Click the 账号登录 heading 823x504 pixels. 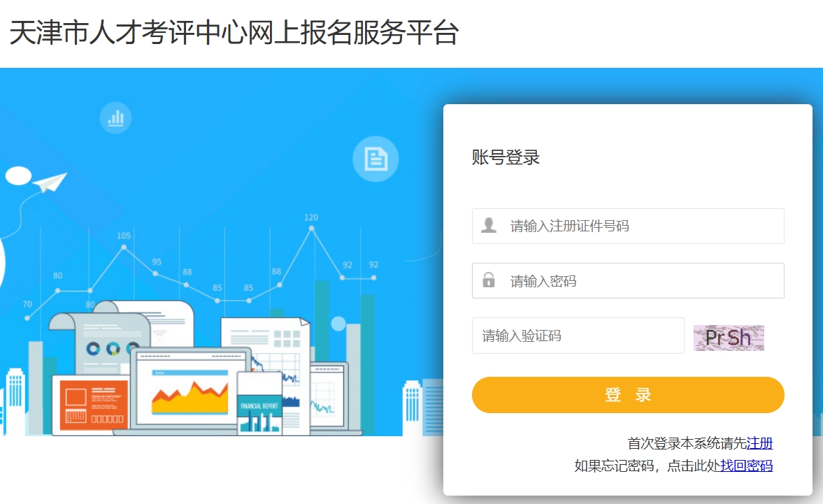tap(506, 157)
